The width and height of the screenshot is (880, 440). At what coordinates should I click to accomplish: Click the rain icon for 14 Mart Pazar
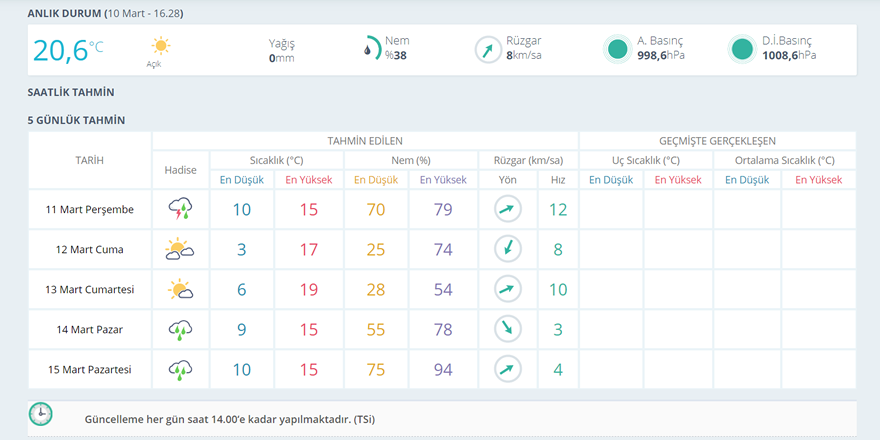(x=180, y=329)
